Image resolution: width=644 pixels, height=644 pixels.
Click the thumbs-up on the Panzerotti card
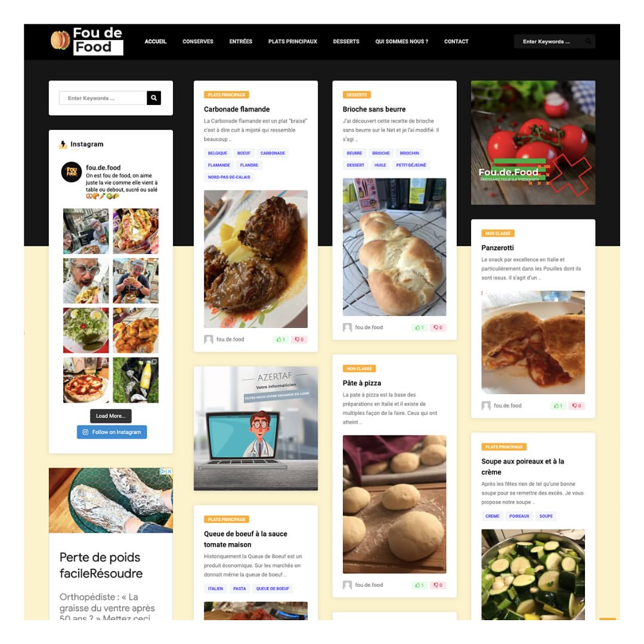pyautogui.click(x=558, y=405)
